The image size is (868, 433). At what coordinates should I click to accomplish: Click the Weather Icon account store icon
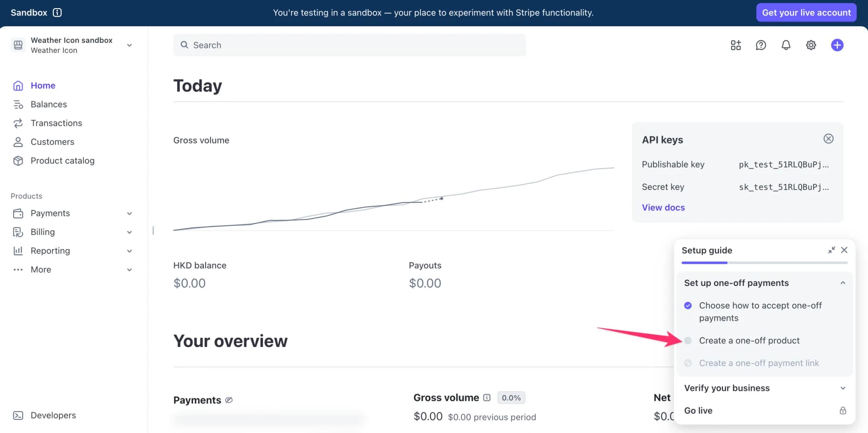point(18,45)
